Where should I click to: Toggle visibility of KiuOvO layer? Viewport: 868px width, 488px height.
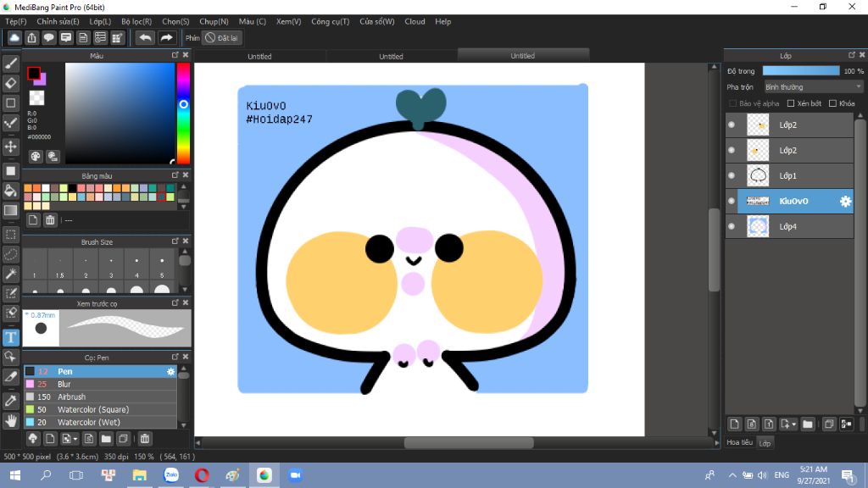pyautogui.click(x=732, y=202)
